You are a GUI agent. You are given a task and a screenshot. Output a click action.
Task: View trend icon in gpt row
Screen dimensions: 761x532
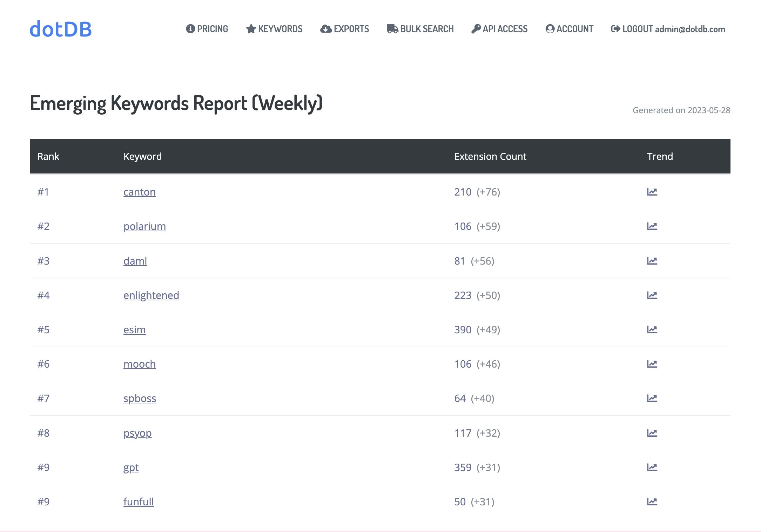pos(652,467)
